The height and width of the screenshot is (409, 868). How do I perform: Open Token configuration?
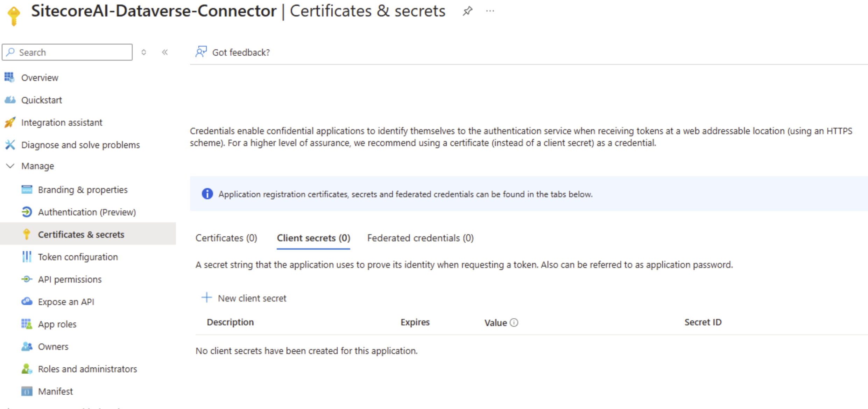[x=78, y=257]
